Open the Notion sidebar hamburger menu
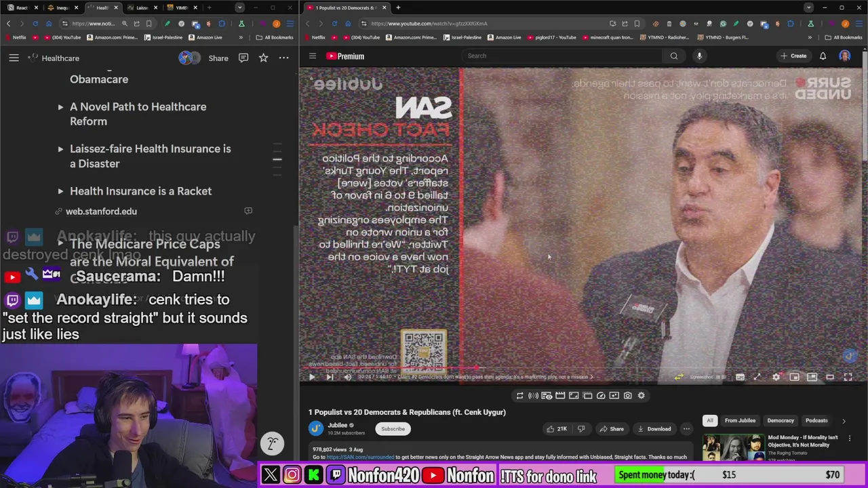This screenshot has width=868, height=488. (x=14, y=58)
